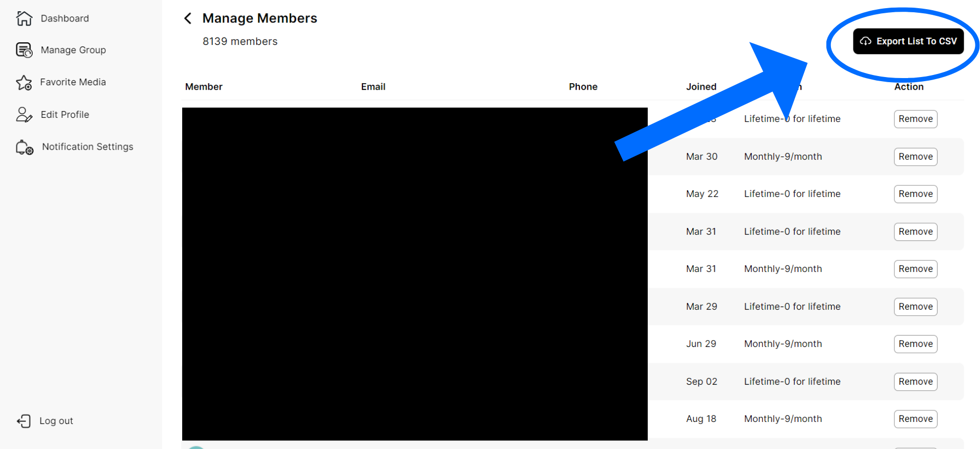
Task: Go to Notification Settings
Action: pyautogui.click(x=87, y=147)
